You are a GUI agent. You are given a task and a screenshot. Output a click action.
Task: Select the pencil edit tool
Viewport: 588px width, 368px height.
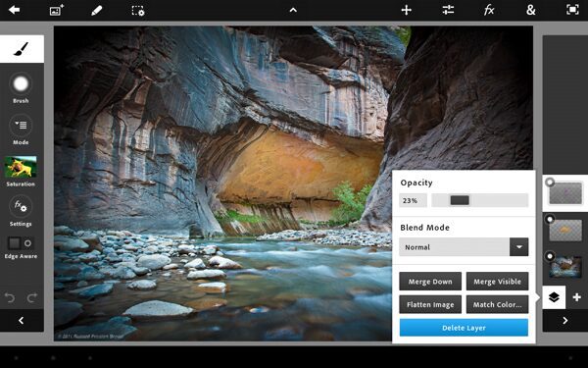pyautogui.click(x=97, y=10)
